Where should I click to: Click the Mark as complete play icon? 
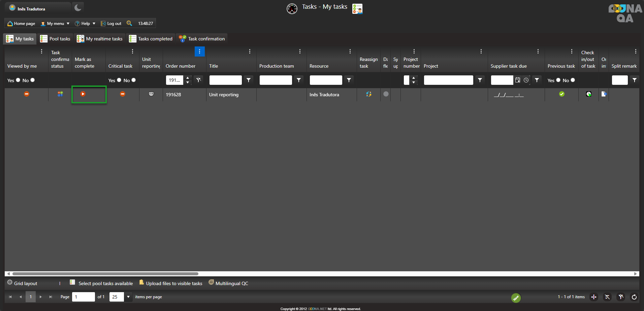click(83, 94)
